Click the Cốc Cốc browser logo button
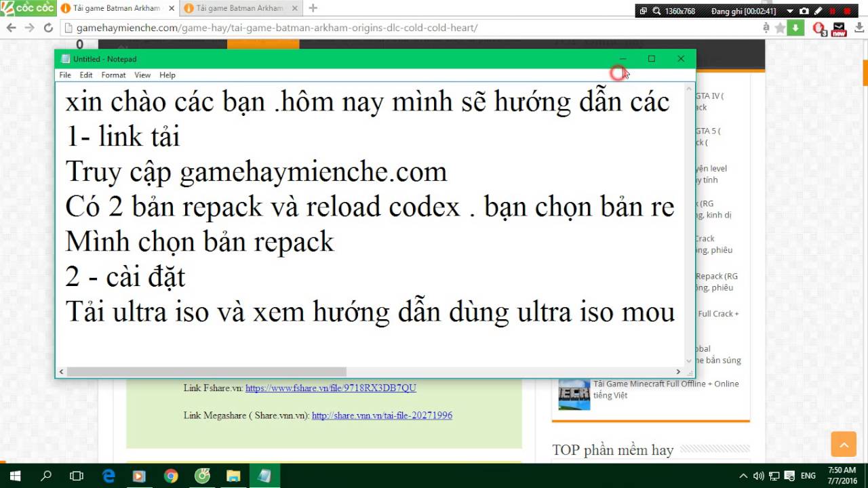Image resolution: width=868 pixels, height=488 pixels. tap(27, 8)
